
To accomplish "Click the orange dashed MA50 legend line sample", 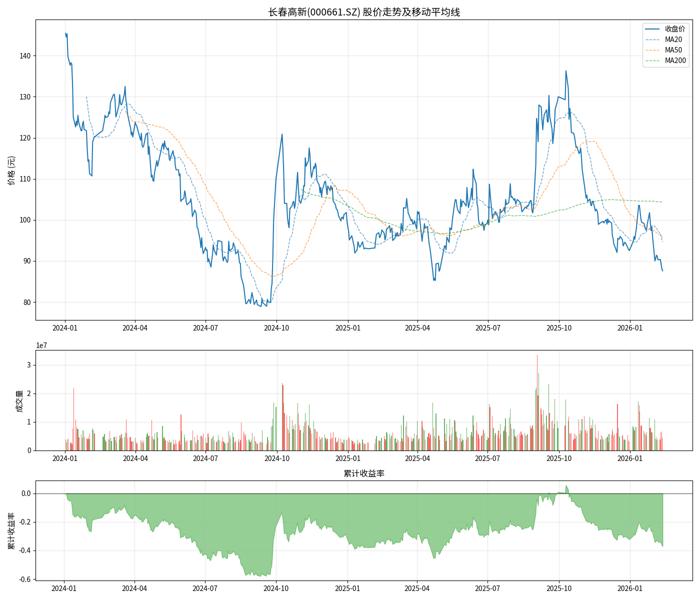I will [x=652, y=50].
